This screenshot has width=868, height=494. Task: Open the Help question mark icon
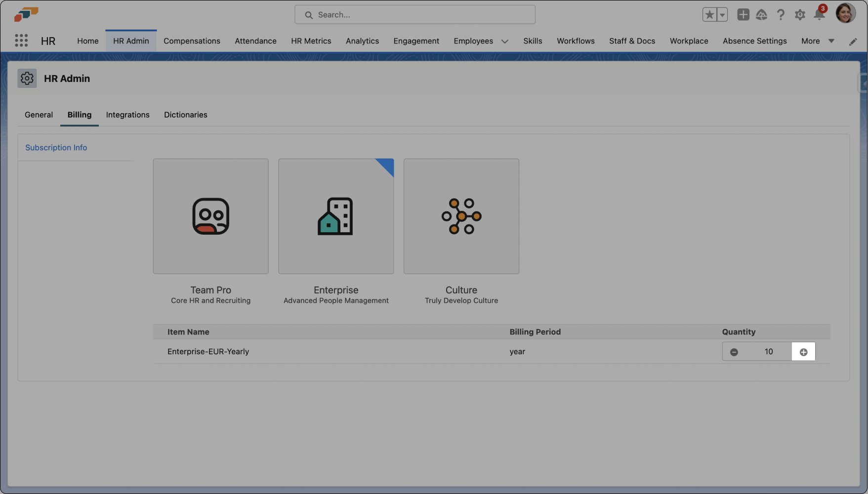(781, 15)
